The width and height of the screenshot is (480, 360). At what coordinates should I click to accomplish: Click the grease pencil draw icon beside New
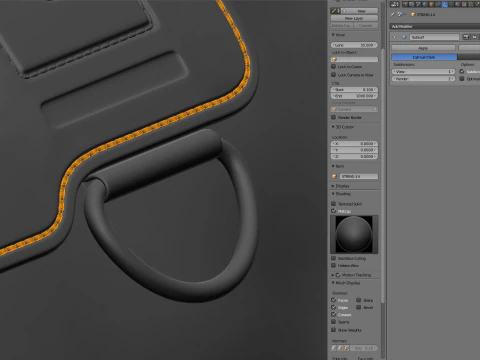tap(334, 11)
